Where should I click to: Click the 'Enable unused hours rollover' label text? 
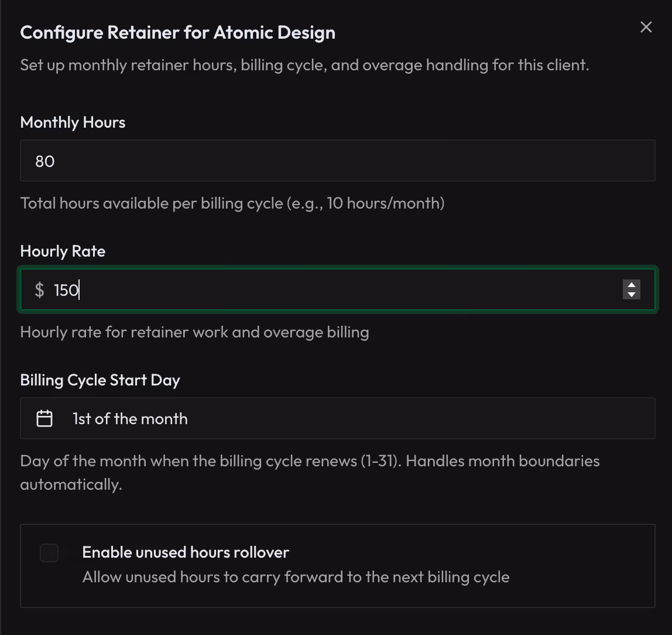point(186,552)
